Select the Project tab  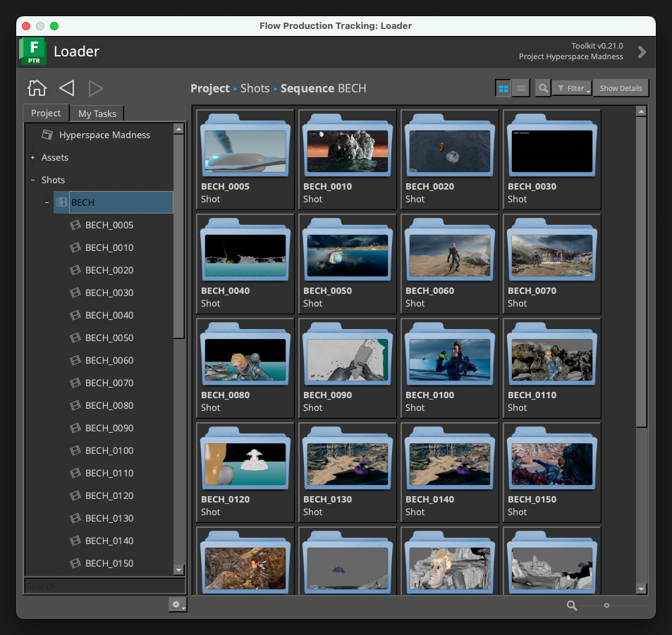46,113
